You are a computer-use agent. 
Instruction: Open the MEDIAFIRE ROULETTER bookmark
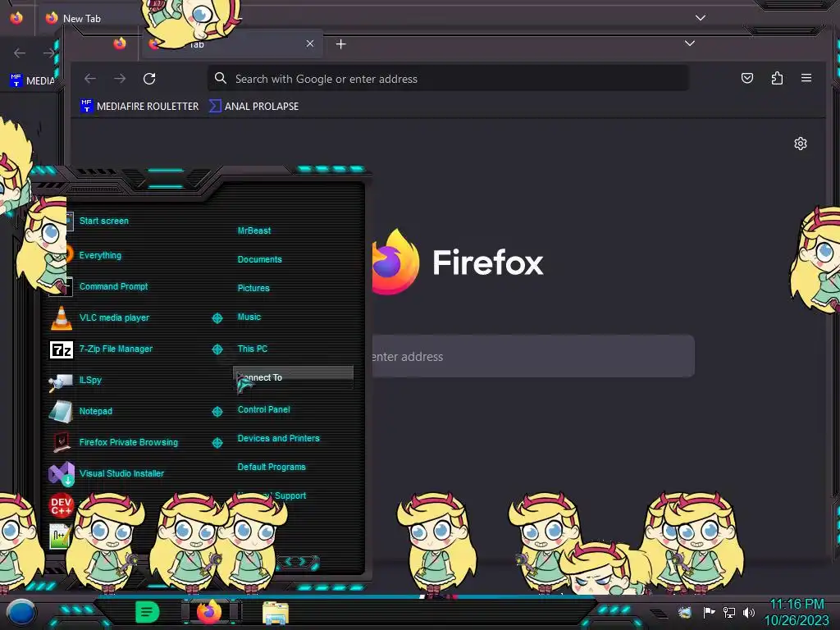tap(139, 106)
